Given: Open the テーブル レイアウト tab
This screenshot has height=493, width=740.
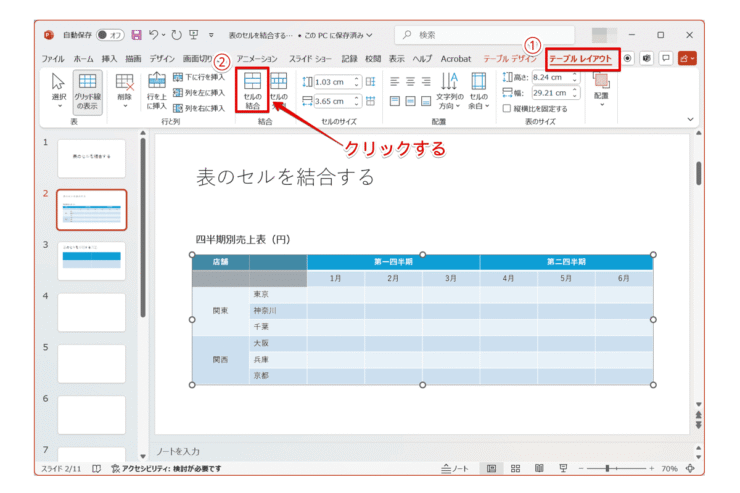Looking at the screenshot, I should pos(580,59).
